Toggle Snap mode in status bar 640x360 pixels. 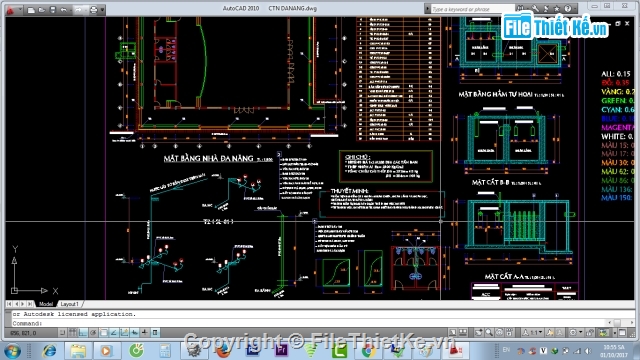62,333
